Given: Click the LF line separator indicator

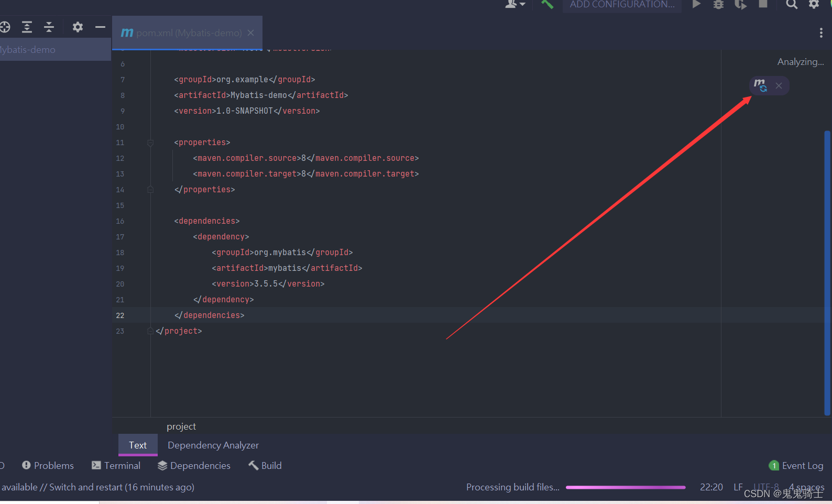Looking at the screenshot, I should pos(738,487).
